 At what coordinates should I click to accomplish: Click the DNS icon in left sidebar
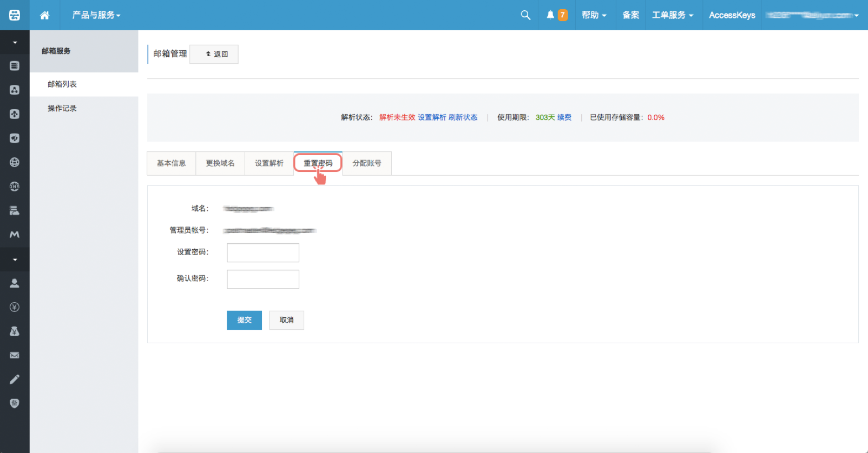15,186
